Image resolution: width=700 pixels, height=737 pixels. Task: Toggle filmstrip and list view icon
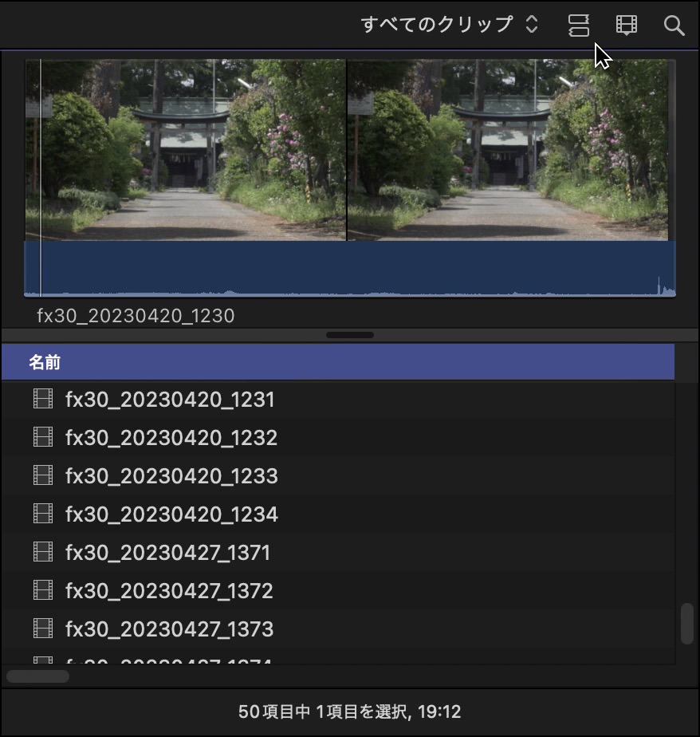578,25
